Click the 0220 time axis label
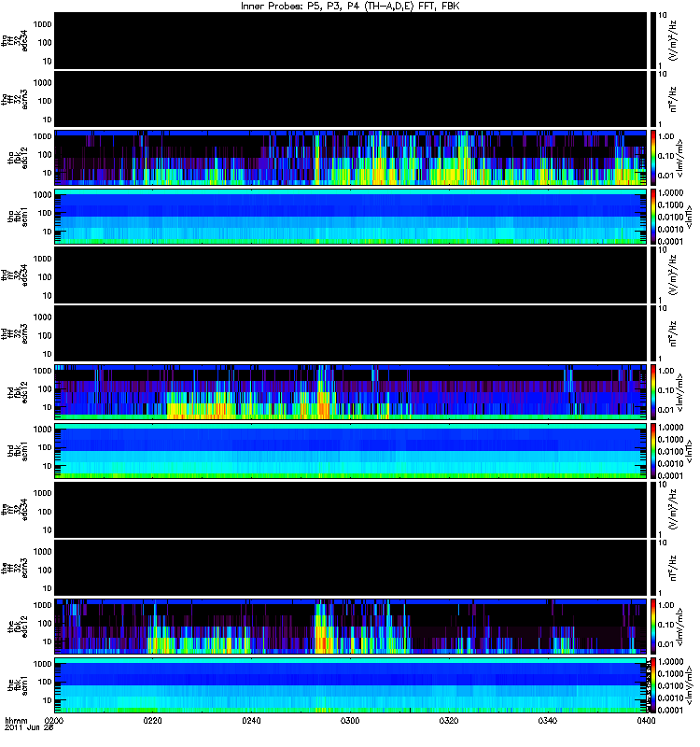This screenshot has width=700, height=747. (152, 720)
